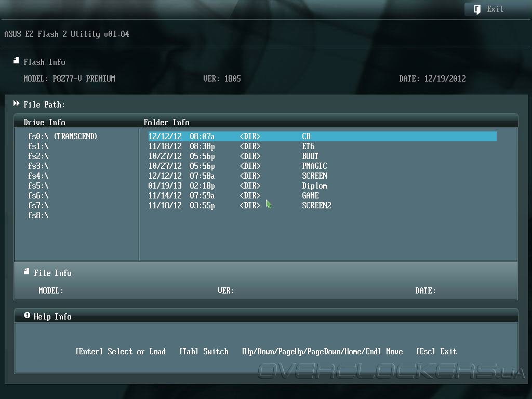The height and width of the screenshot is (399, 532).
Task: Select drive fs5:\
Action: point(38,185)
